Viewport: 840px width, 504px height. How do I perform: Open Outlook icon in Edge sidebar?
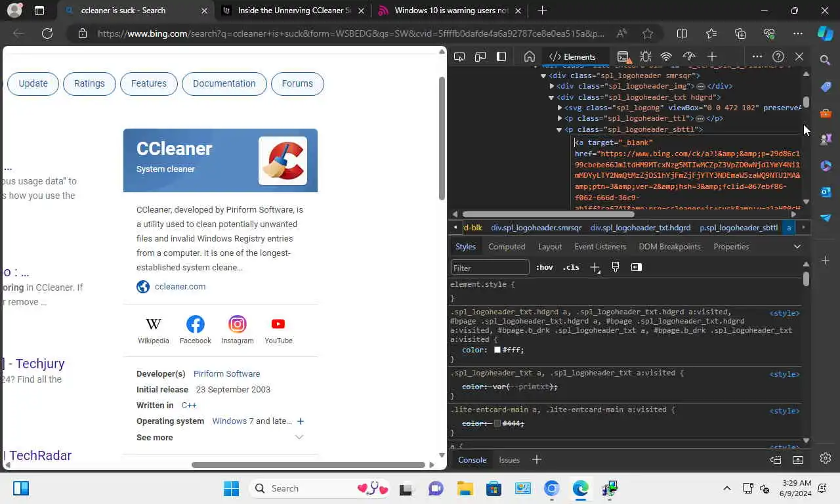pyautogui.click(x=826, y=192)
